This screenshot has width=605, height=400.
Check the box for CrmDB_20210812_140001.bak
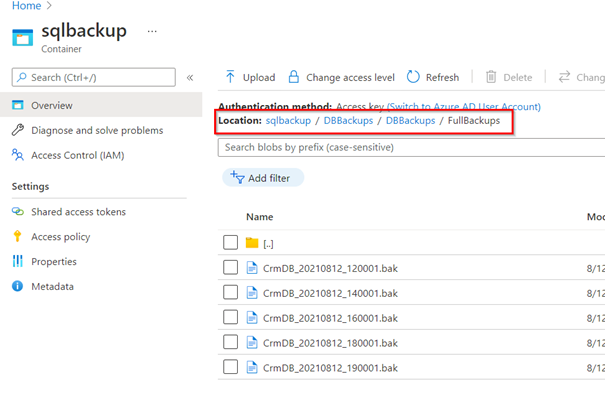pos(230,292)
